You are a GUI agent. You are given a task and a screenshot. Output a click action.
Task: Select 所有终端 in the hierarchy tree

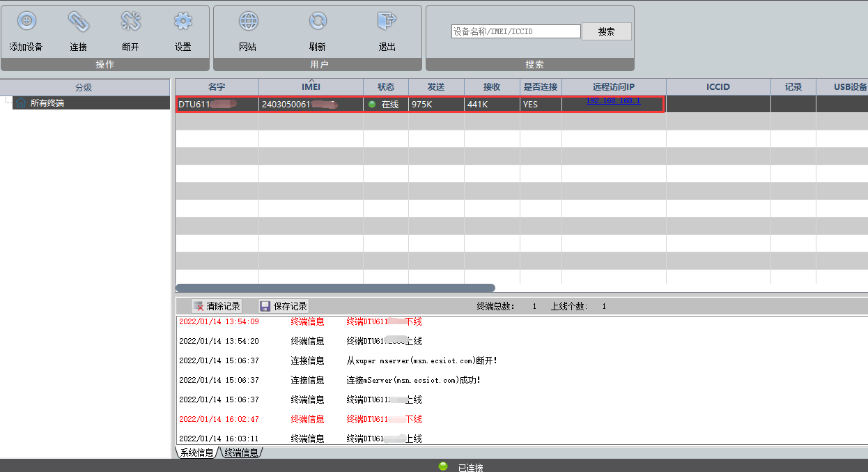47,103
